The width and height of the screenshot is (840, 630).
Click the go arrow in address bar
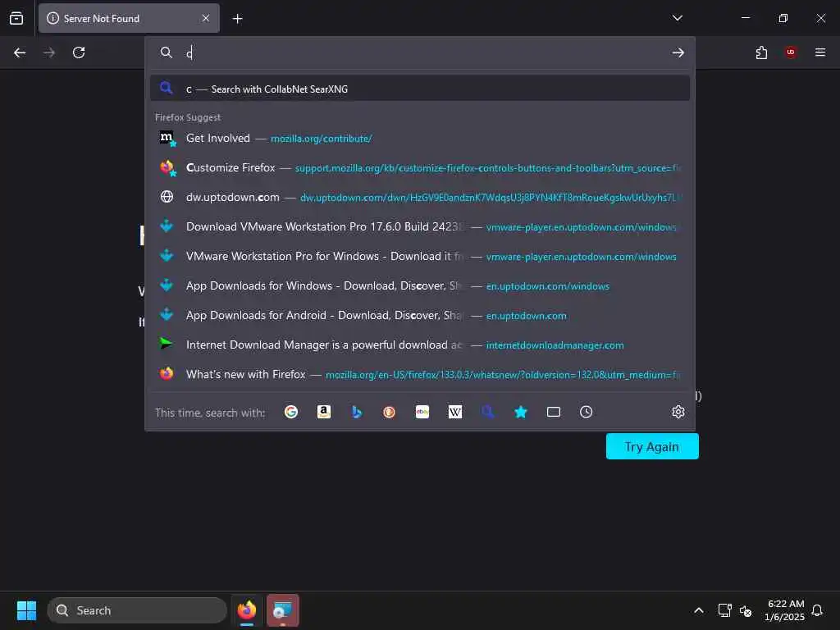[x=678, y=52]
